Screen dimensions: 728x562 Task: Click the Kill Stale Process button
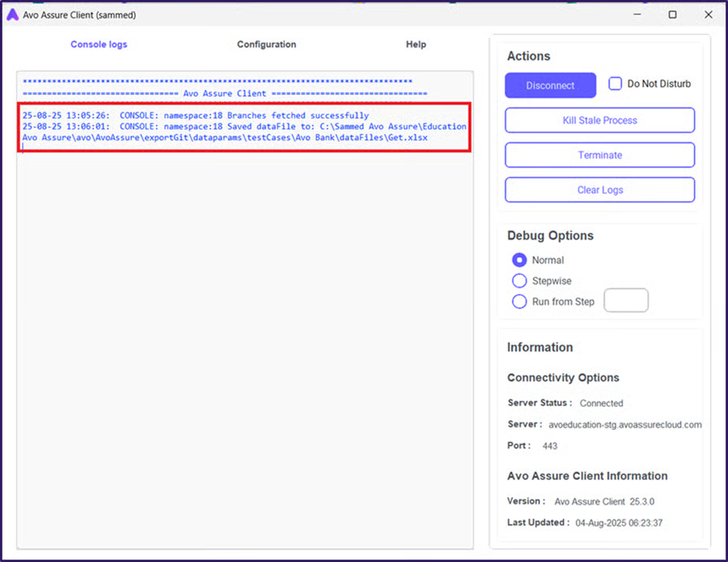pyautogui.click(x=600, y=120)
